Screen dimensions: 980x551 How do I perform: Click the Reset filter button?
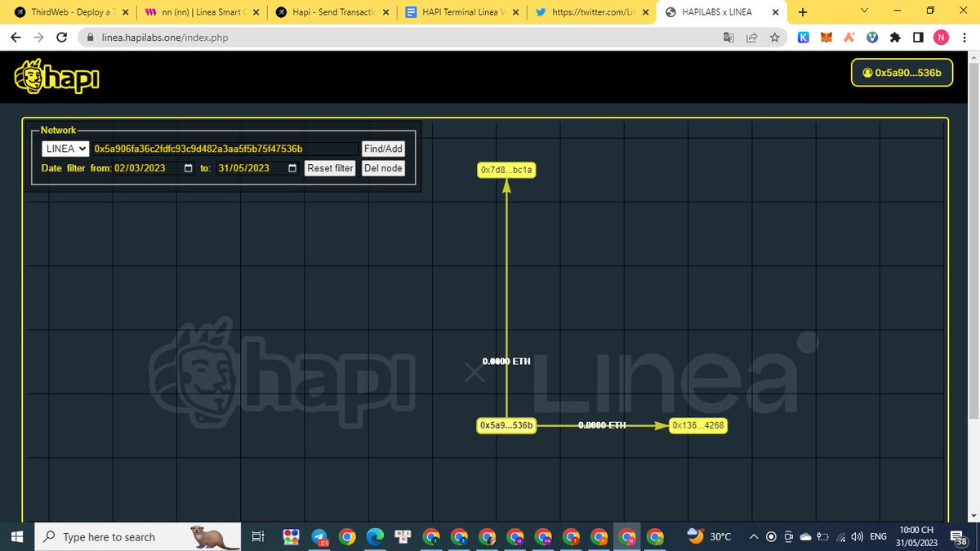tap(329, 168)
